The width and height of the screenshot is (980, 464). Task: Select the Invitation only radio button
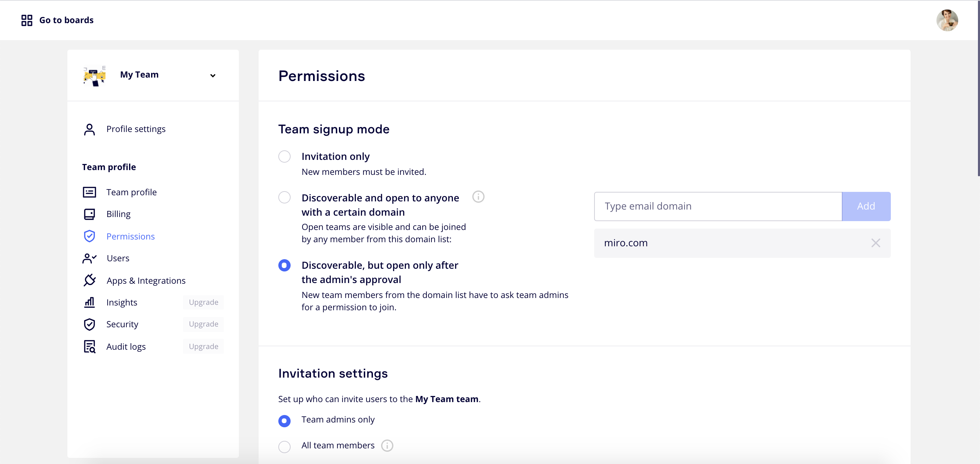(x=284, y=156)
